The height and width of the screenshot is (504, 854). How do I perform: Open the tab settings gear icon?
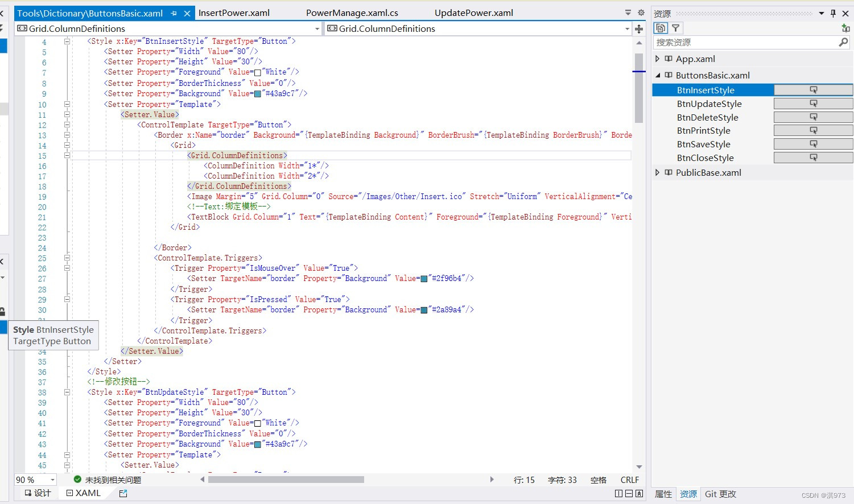point(641,13)
